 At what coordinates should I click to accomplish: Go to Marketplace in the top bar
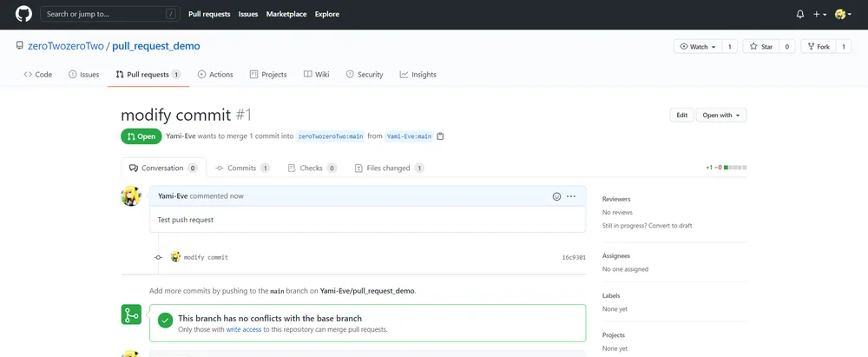click(x=286, y=14)
